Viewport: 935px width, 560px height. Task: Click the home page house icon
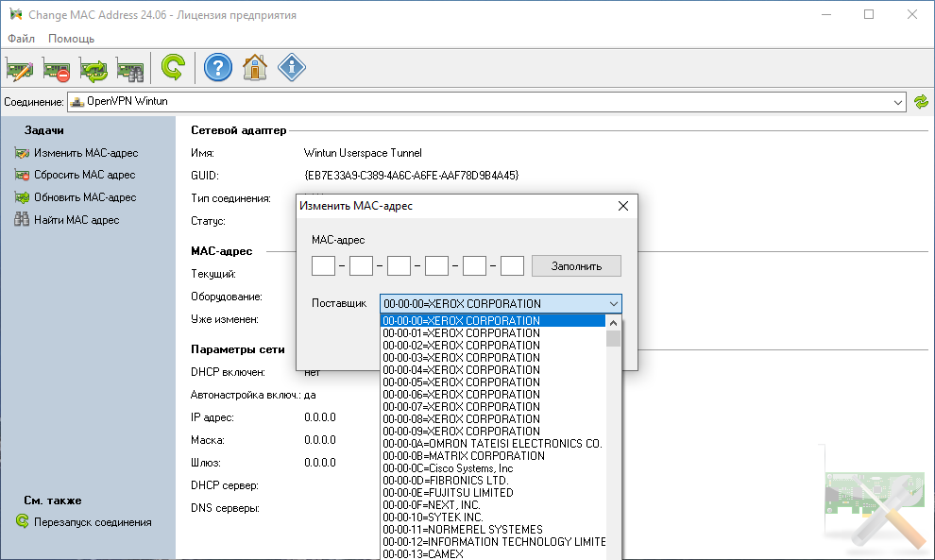point(255,67)
